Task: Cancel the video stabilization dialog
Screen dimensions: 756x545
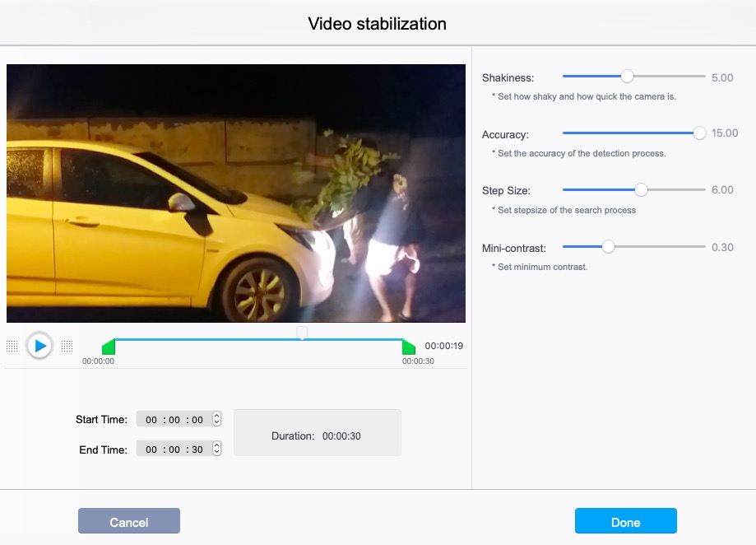Action: coord(128,521)
